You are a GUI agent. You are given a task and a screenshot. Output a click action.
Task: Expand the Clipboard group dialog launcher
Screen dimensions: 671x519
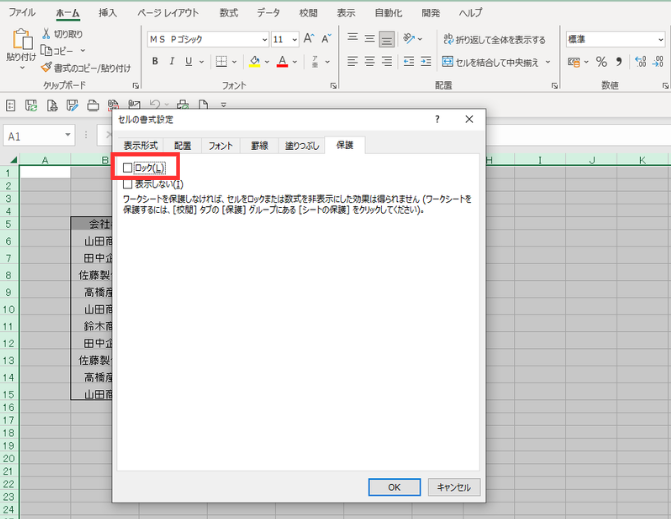[136, 86]
